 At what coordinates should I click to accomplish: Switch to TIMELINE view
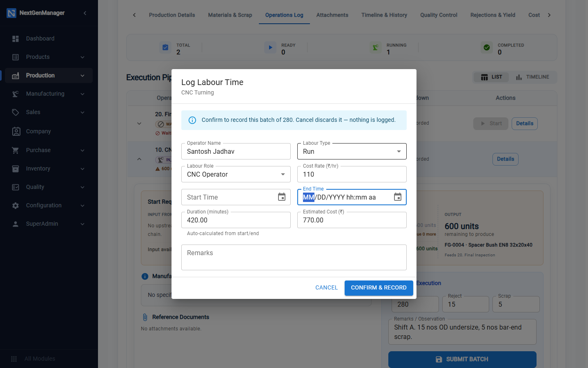[532, 77]
